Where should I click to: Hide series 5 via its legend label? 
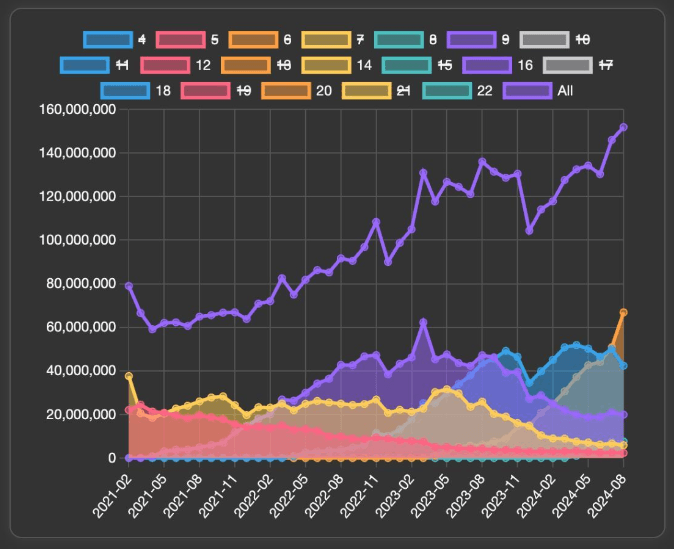(214, 40)
